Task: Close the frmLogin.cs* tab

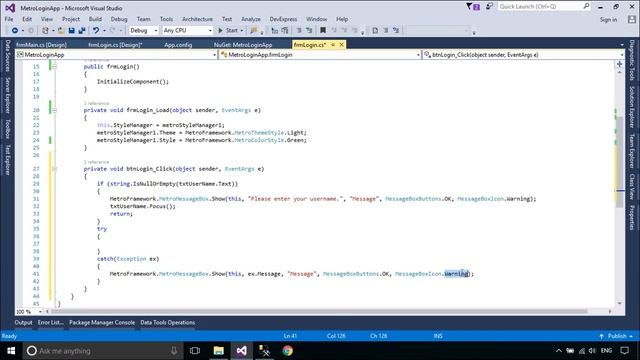Action: [x=342, y=44]
